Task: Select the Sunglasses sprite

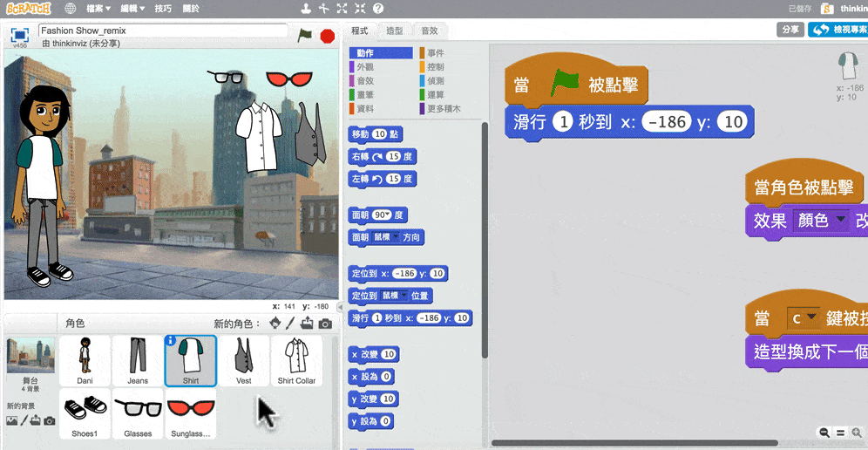Action: [x=191, y=413]
